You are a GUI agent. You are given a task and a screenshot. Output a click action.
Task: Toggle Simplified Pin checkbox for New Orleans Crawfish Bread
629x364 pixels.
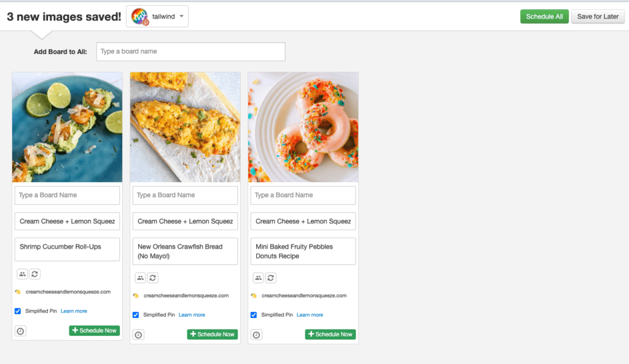(x=136, y=315)
